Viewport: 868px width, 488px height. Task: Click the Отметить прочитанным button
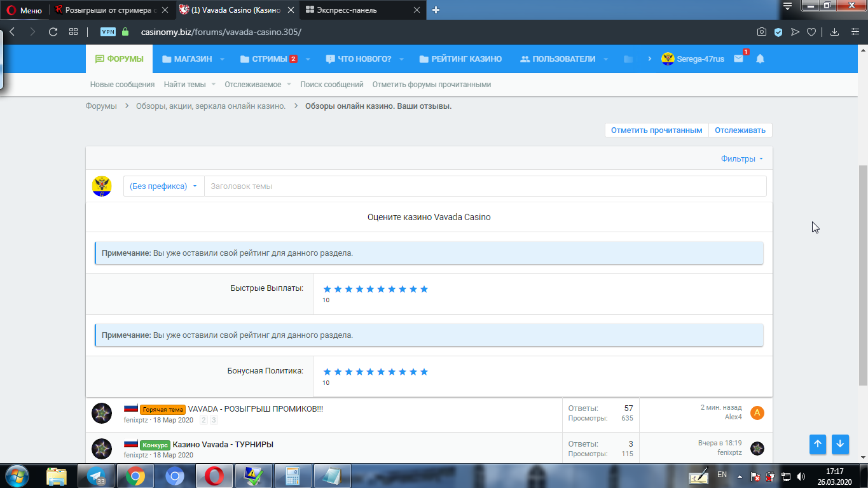tap(657, 130)
